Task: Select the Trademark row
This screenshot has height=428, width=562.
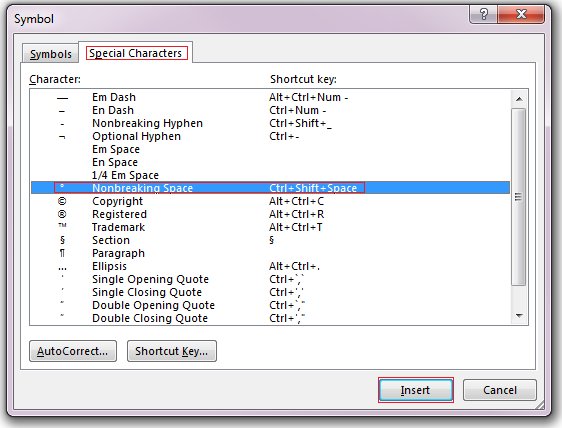Action: (270, 227)
